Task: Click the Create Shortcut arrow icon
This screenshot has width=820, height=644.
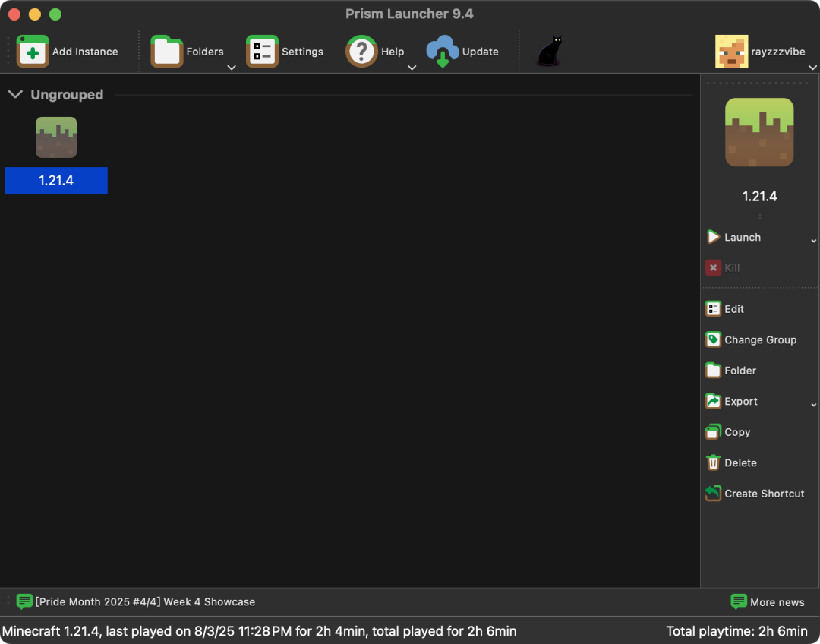Action: click(x=713, y=494)
